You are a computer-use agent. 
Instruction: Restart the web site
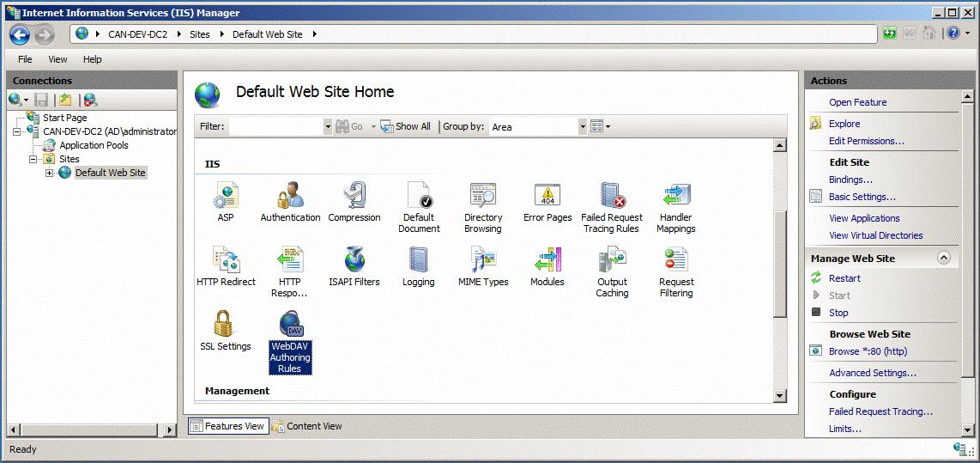(844, 278)
